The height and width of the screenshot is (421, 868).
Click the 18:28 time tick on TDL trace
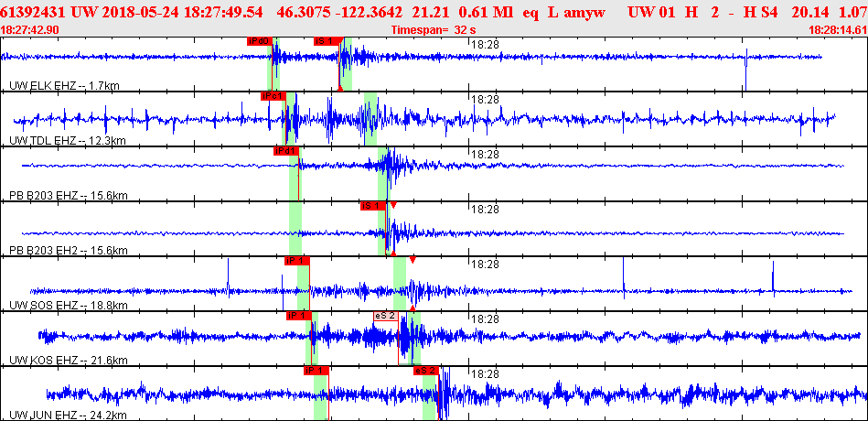click(485, 100)
